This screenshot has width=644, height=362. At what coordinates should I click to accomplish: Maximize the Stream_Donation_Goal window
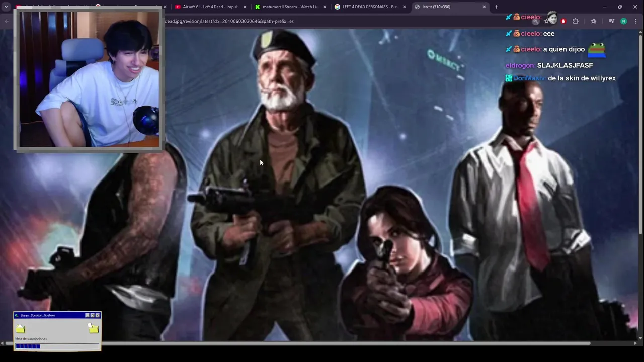pyautogui.click(x=92, y=315)
